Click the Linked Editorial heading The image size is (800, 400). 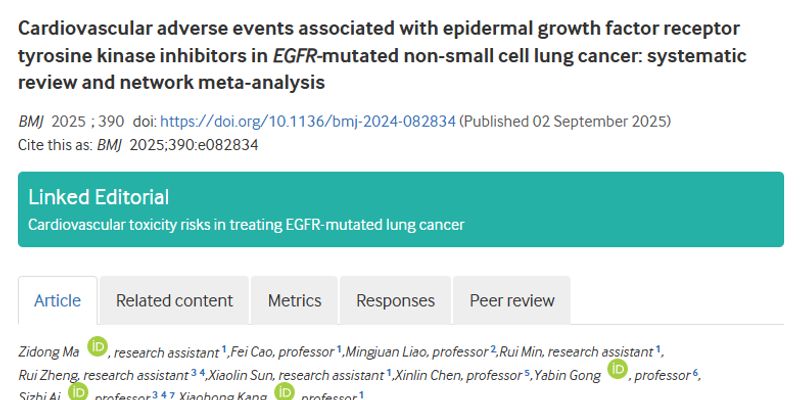pos(98,197)
